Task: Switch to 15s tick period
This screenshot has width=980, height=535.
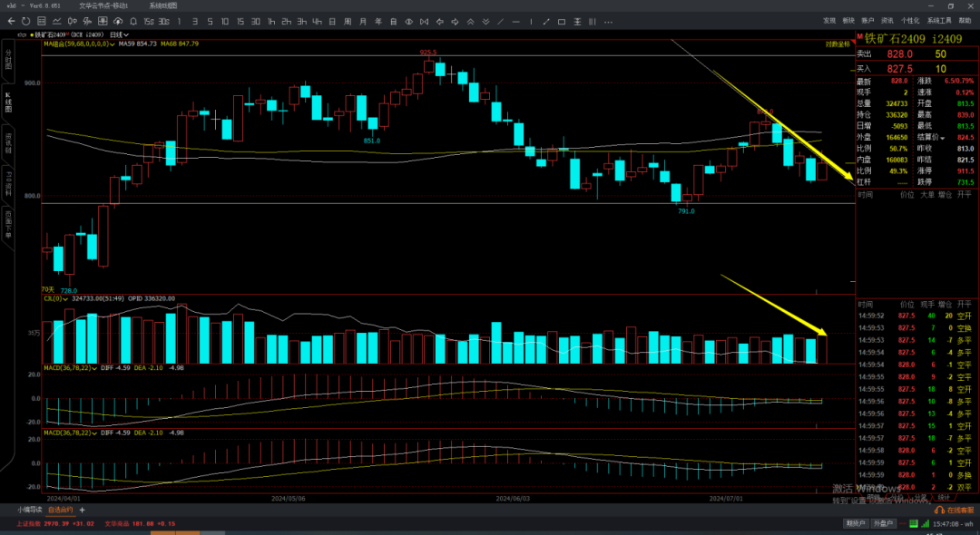Action: pyautogui.click(x=149, y=21)
